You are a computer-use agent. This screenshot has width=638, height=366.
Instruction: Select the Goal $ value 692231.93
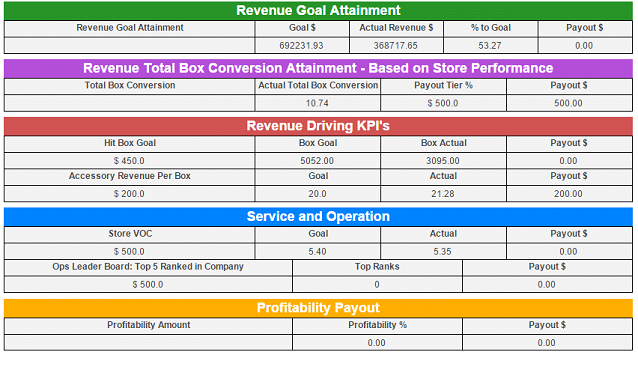[x=302, y=46]
